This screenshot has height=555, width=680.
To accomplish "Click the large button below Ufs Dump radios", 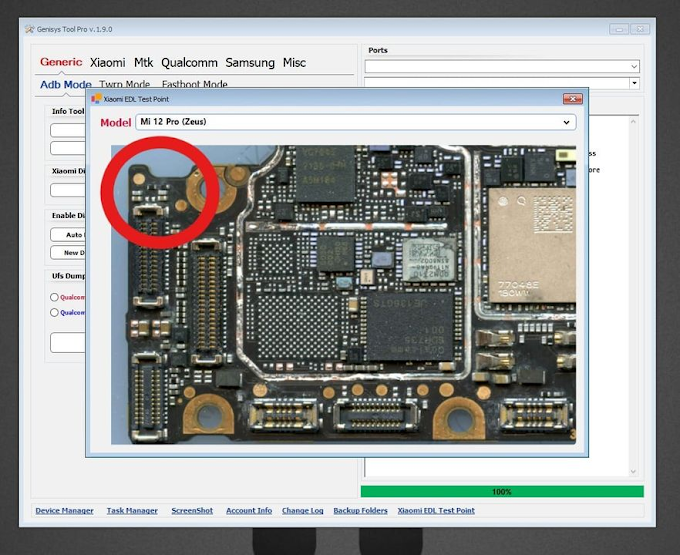I will (x=68, y=343).
